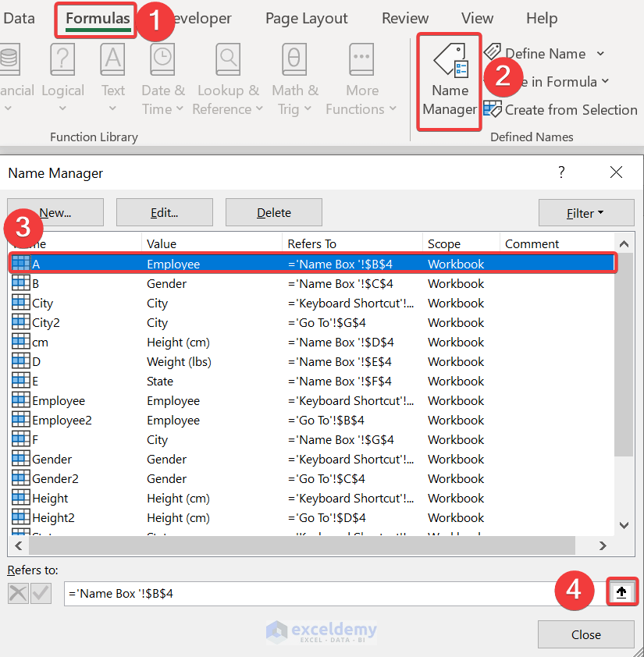Image resolution: width=644 pixels, height=657 pixels.
Task: Delete the selected name
Action: coord(273,212)
